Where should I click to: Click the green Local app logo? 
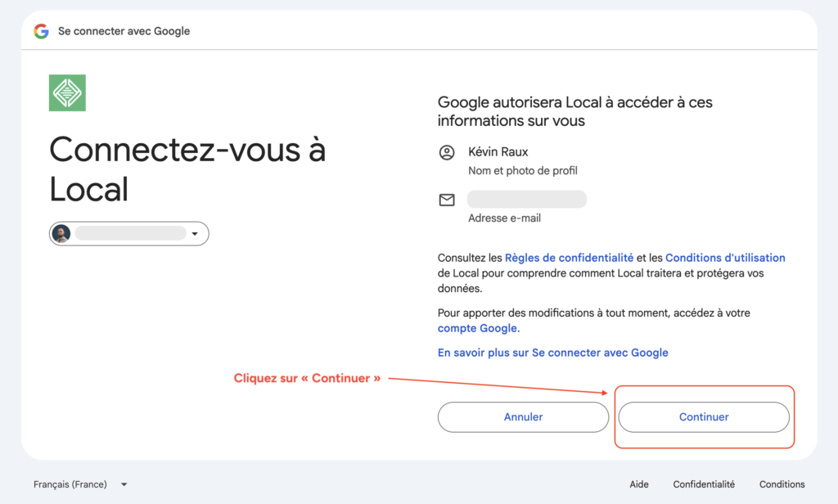pos(67,93)
